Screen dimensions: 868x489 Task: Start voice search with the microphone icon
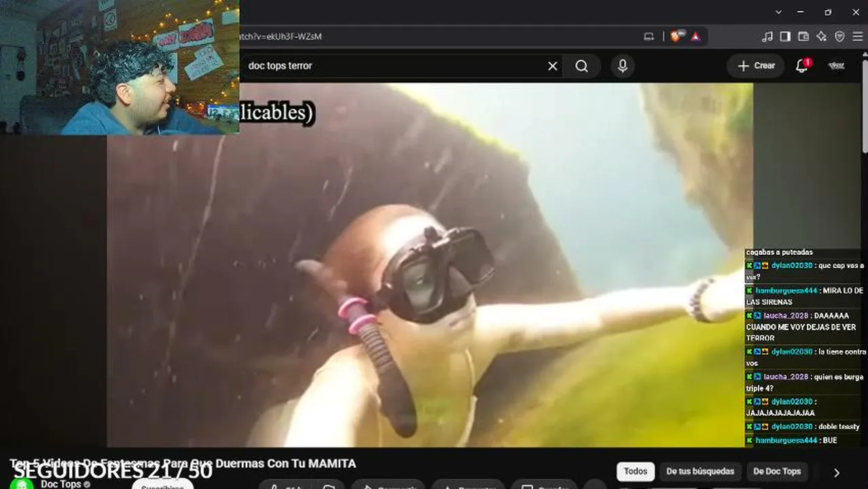click(x=622, y=66)
